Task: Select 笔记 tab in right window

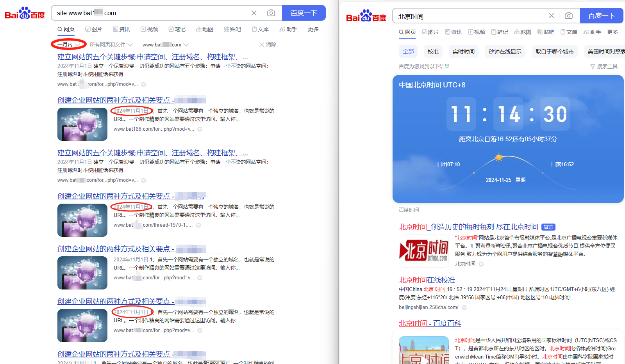Action: (x=500, y=32)
